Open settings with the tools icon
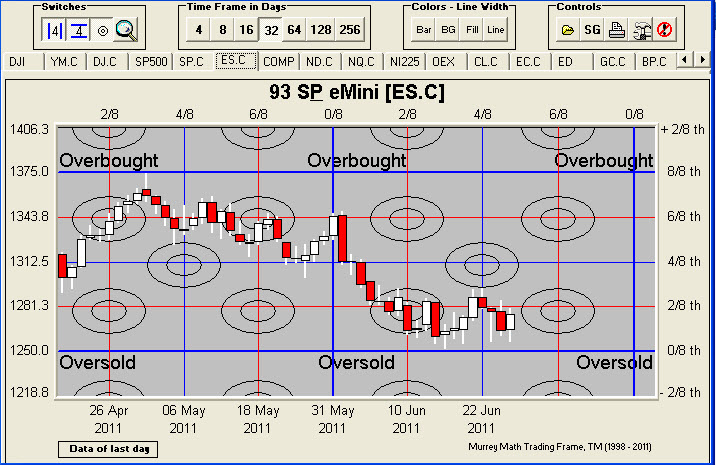 [x=641, y=30]
